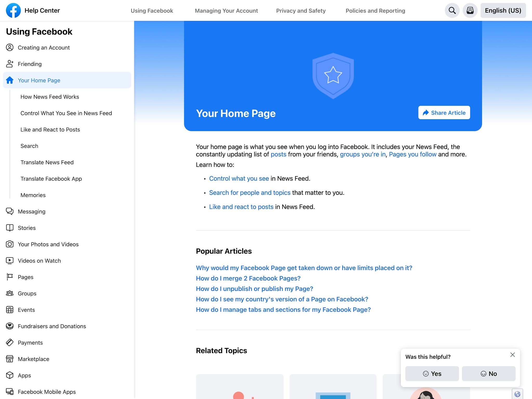Switch to the Privacy and Safety tab
This screenshot has height=399, width=532.
tap(301, 11)
